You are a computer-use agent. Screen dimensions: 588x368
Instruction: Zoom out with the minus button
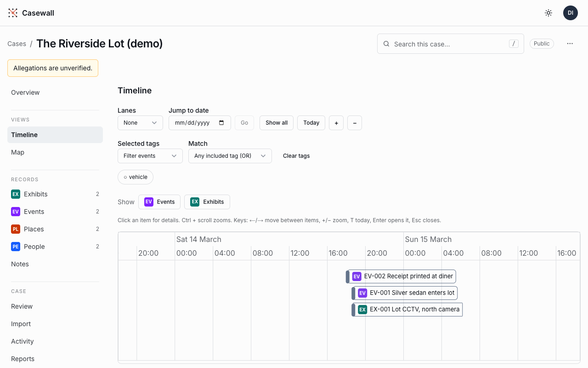pos(355,123)
